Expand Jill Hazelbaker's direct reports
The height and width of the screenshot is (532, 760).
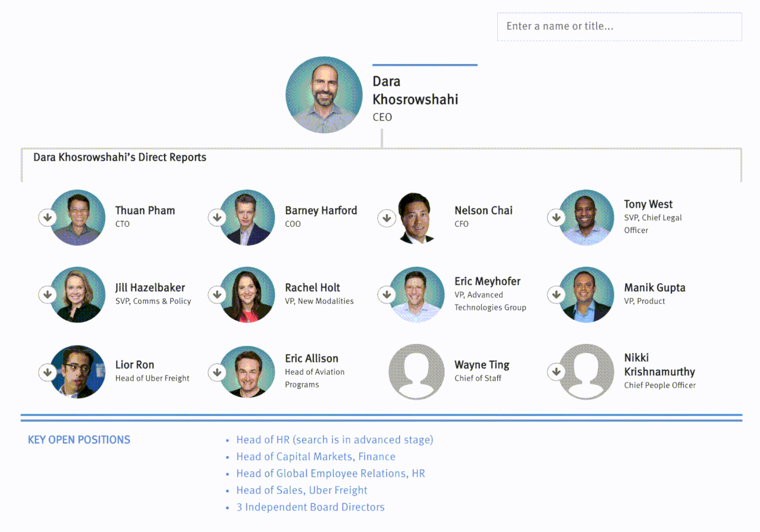[47, 294]
